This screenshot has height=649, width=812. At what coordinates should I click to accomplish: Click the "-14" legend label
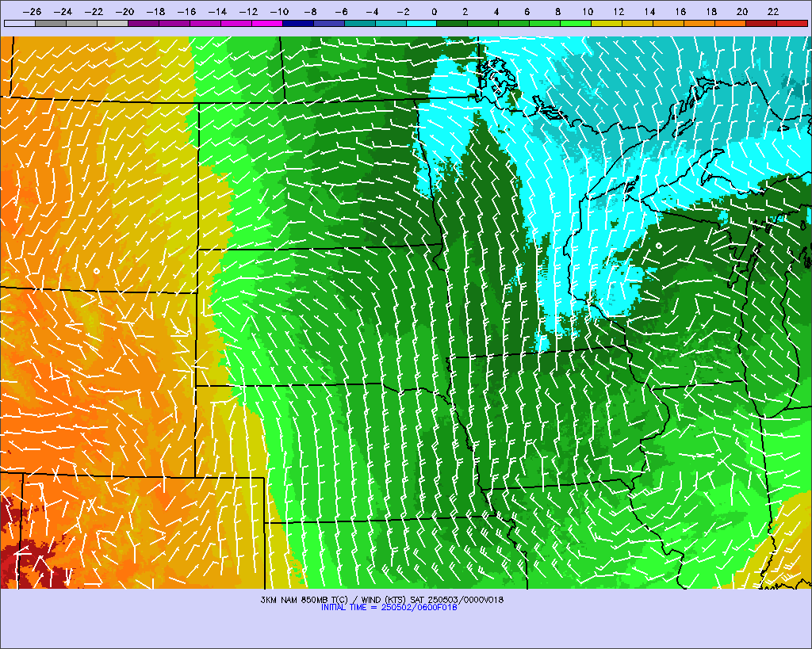pyautogui.click(x=217, y=11)
